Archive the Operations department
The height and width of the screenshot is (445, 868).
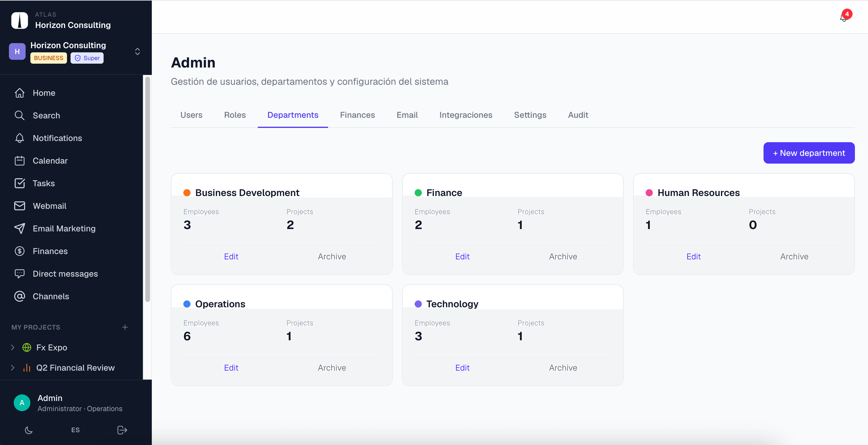(x=332, y=368)
